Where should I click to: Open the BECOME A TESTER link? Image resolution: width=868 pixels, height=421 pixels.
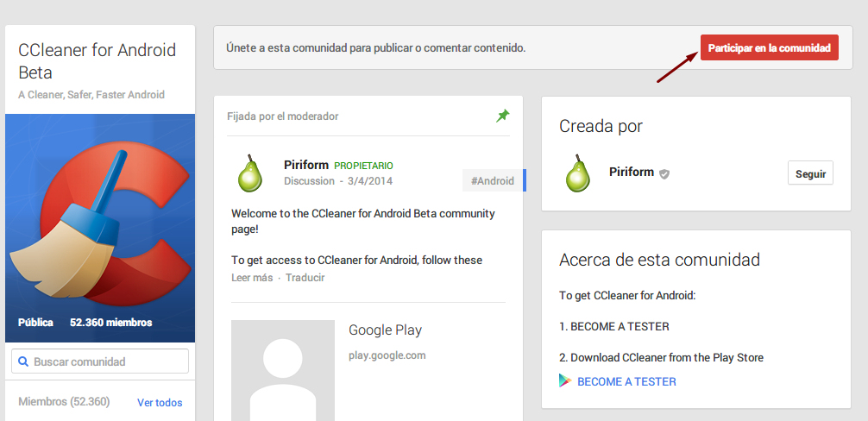point(626,381)
